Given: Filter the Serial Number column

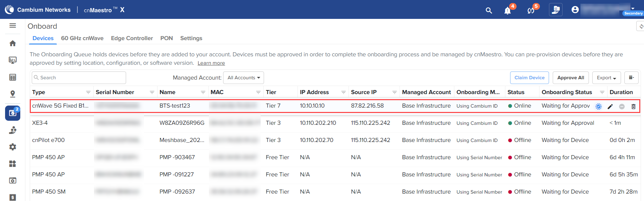Looking at the screenshot, I should click(152, 92).
